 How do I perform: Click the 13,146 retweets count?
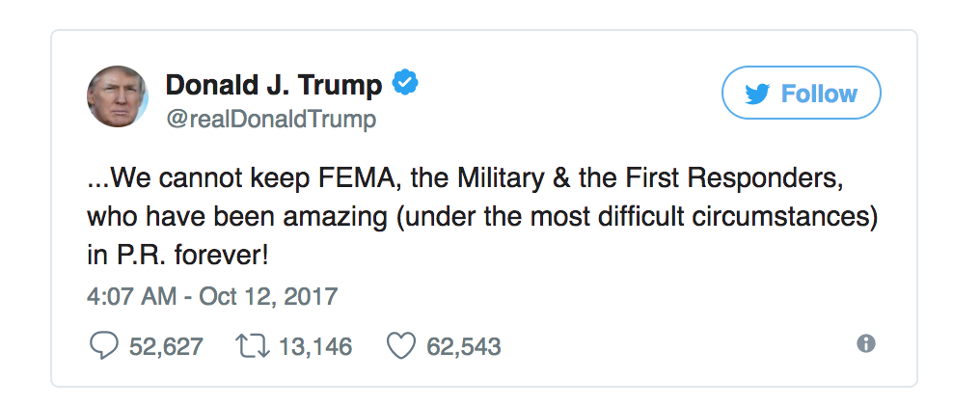coord(315,346)
